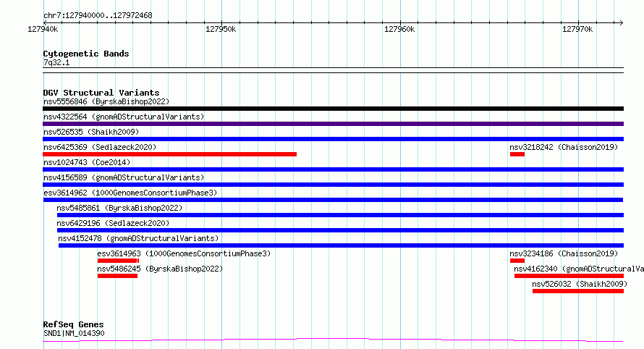Open the nsv3234186 (Chaisson2019) label
The height and width of the screenshot is (349, 644).
click(564, 253)
